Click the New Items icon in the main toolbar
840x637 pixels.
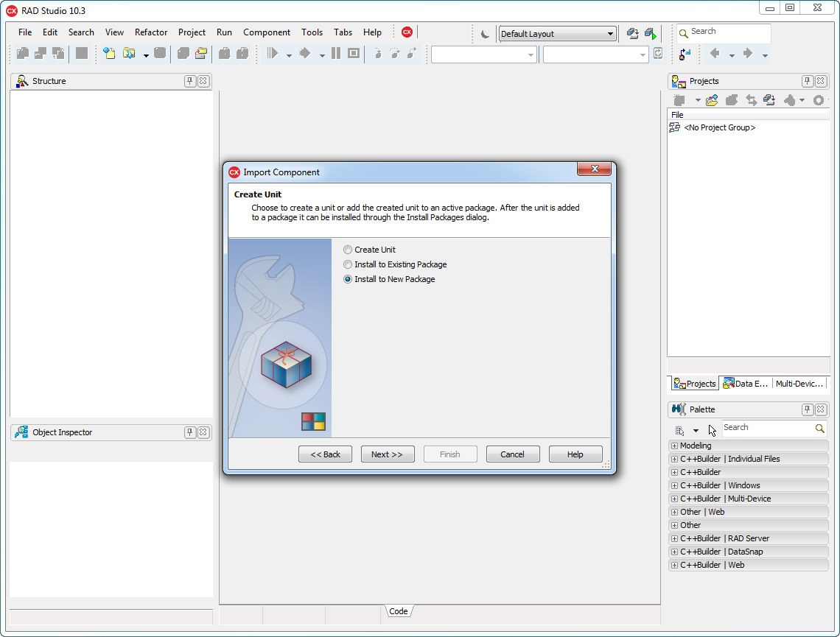pyautogui.click(x=109, y=54)
